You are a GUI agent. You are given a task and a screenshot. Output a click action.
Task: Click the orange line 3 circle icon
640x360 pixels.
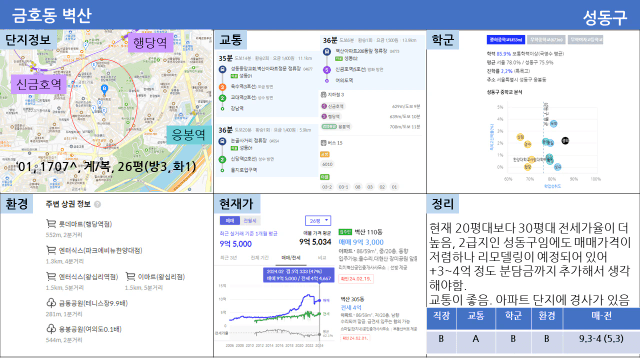click(222, 87)
